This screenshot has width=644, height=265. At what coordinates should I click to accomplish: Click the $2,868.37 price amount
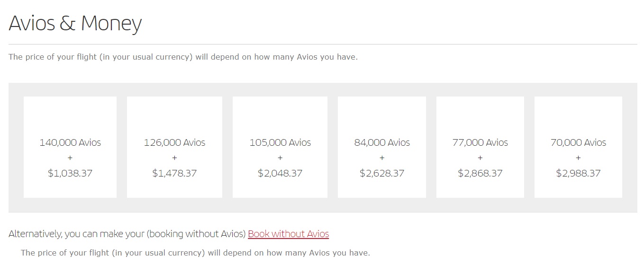click(x=480, y=173)
